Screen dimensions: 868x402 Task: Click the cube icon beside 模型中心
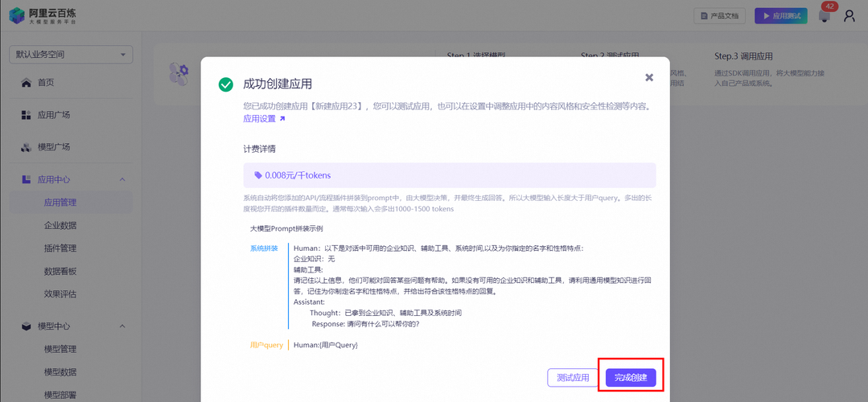click(26, 326)
